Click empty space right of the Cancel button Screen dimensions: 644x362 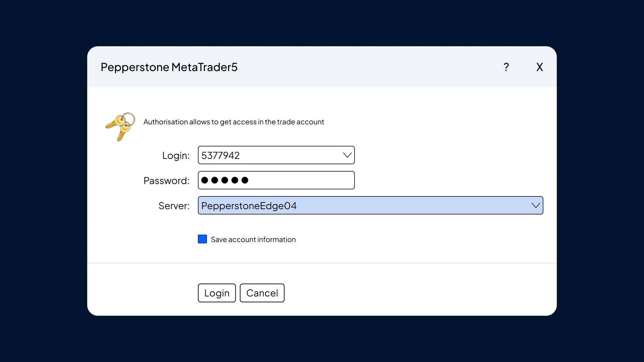(402, 293)
